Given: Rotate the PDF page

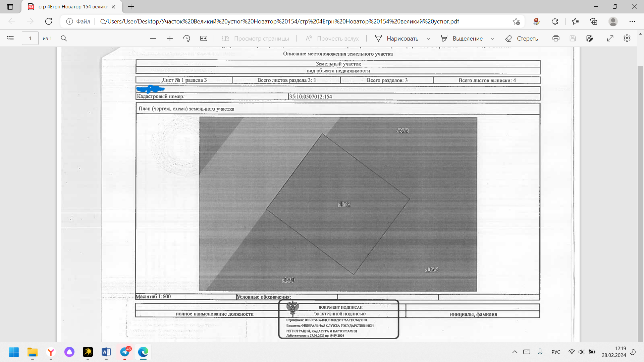Looking at the screenshot, I should pyautogui.click(x=187, y=39).
